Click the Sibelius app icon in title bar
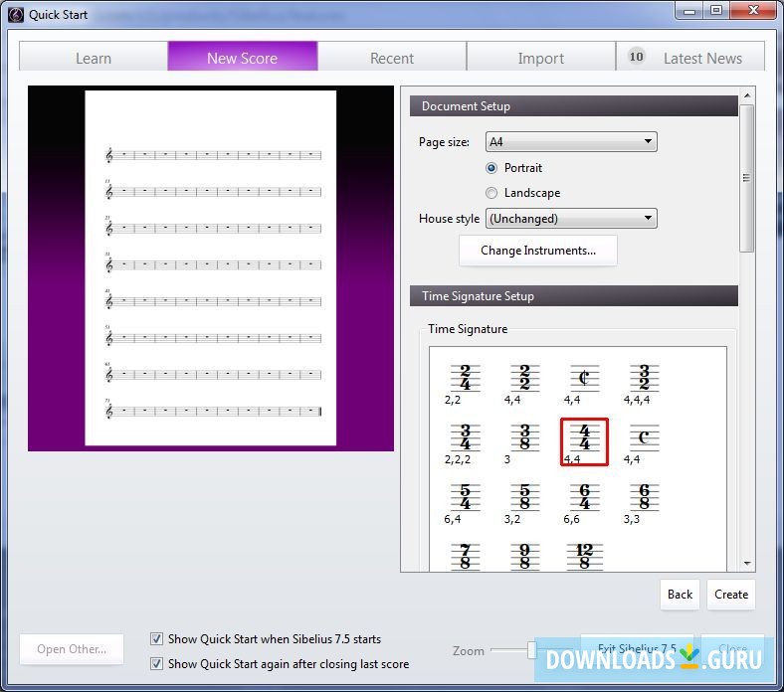The width and height of the screenshot is (784, 692). click(16, 15)
